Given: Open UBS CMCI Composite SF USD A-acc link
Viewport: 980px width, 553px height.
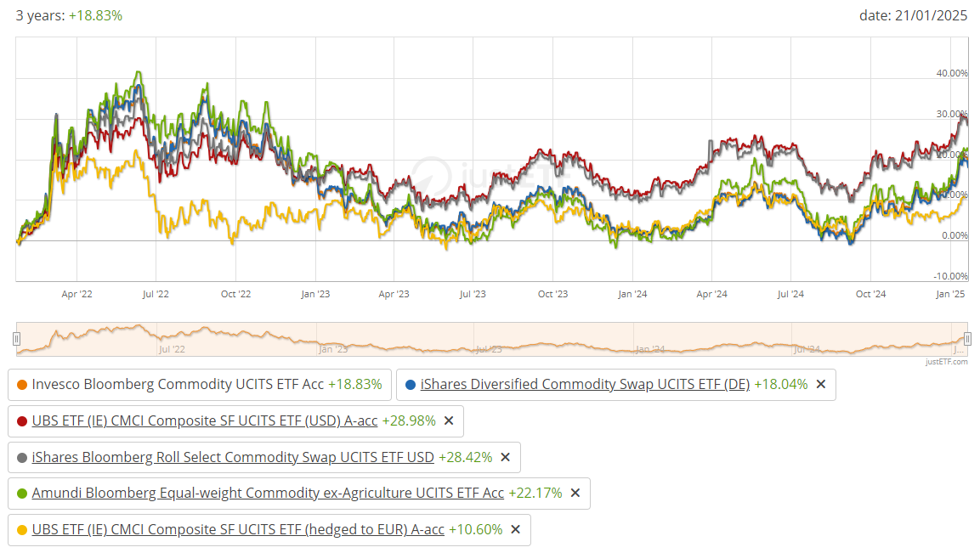Looking at the screenshot, I should tap(205, 420).
